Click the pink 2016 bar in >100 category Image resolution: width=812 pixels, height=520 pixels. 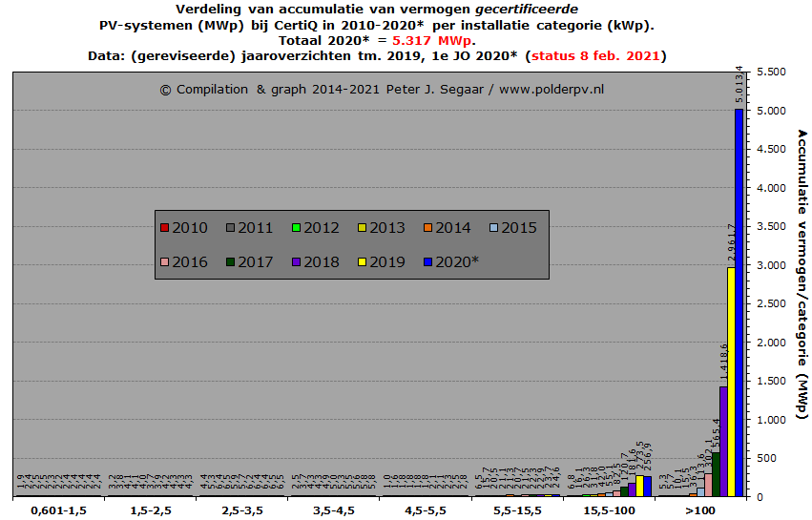point(708,486)
